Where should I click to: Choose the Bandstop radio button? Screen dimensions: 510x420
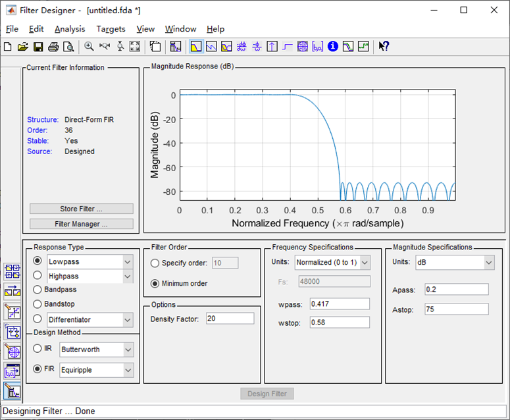(38, 304)
